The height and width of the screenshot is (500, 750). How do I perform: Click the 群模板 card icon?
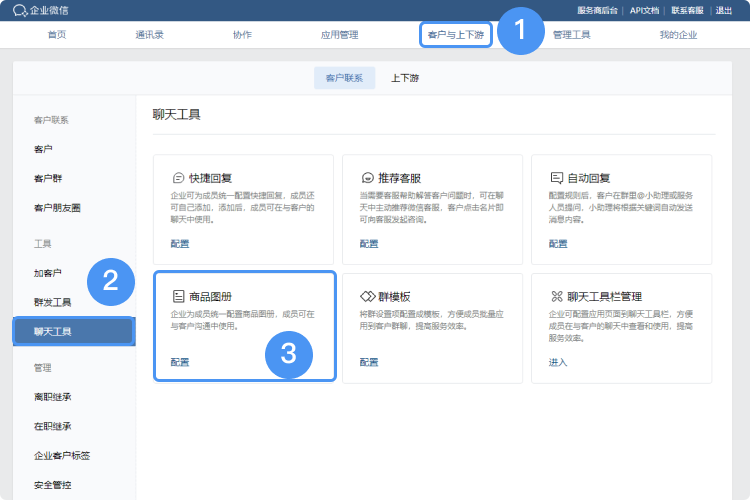[x=367, y=296]
